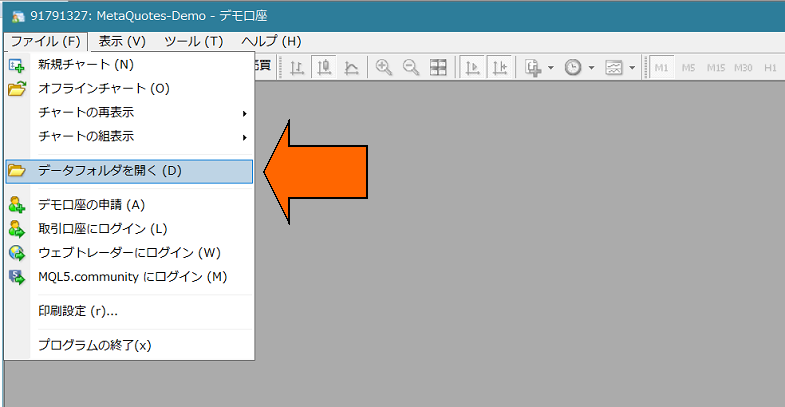Open periodicity clock dropdown arrow
This screenshot has height=407, width=785.
coord(591,67)
